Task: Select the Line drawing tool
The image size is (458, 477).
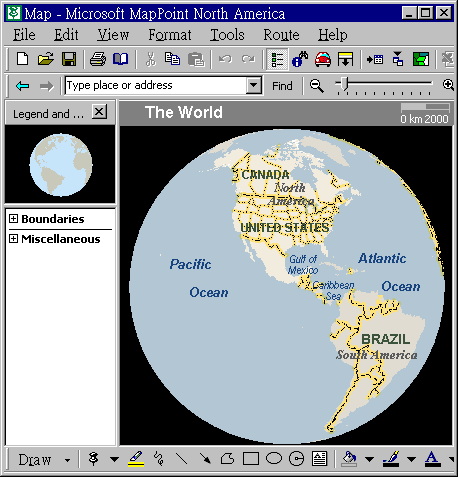Action: (182, 459)
